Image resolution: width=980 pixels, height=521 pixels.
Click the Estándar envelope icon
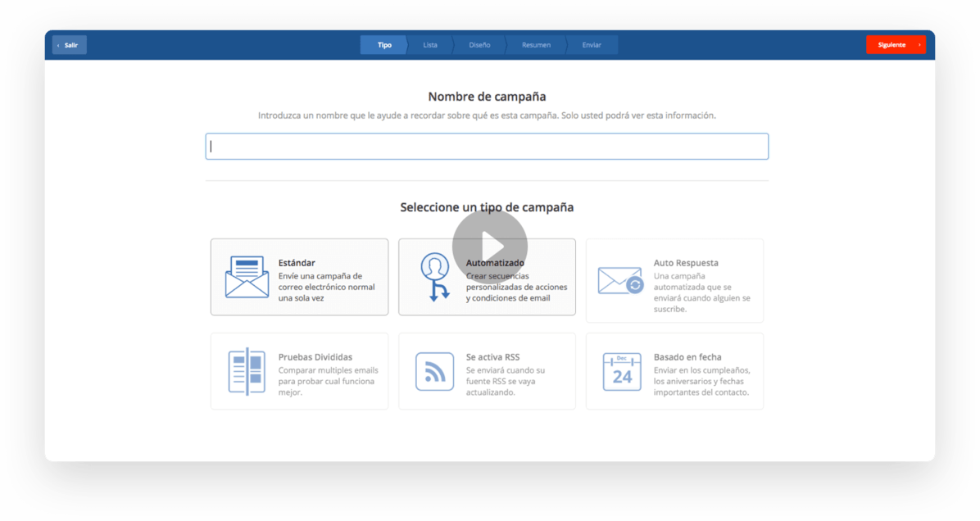point(247,277)
